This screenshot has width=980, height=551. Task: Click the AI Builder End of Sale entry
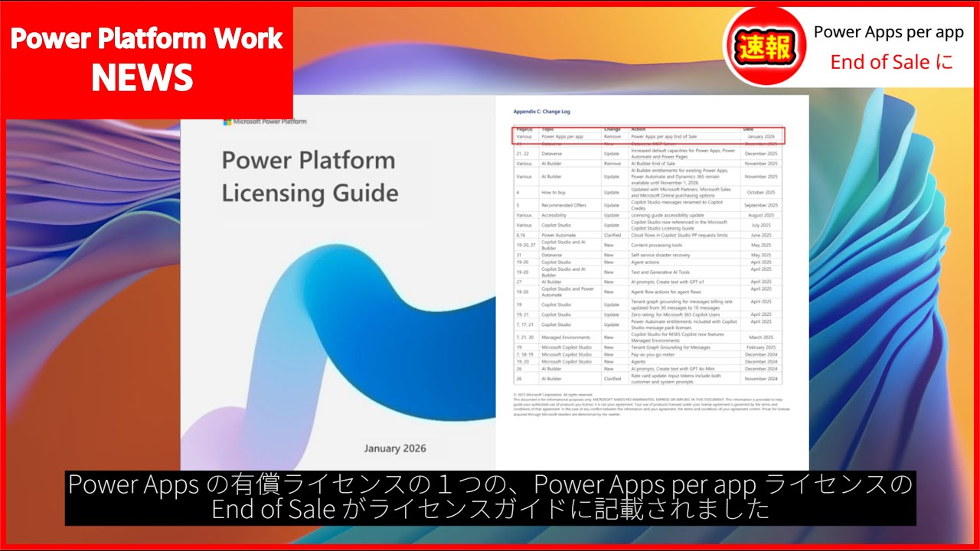(x=652, y=164)
